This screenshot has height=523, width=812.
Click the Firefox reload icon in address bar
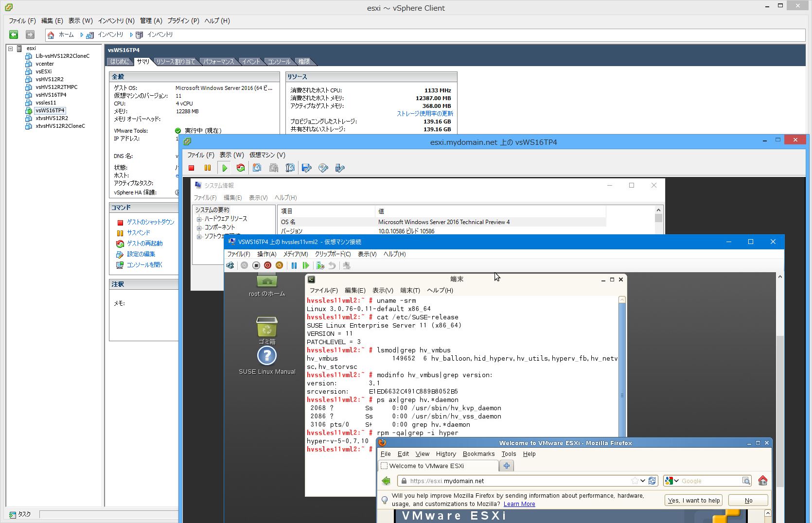[x=652, y=481]
